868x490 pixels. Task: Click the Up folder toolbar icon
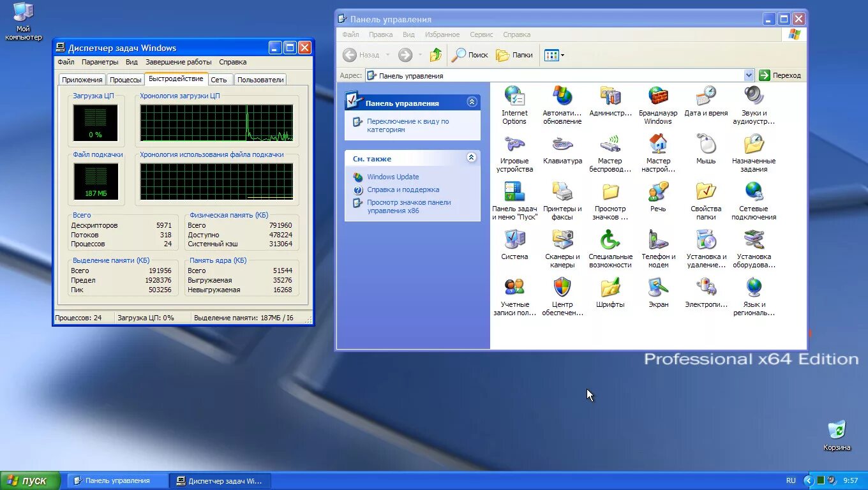(x=436, y=55)
